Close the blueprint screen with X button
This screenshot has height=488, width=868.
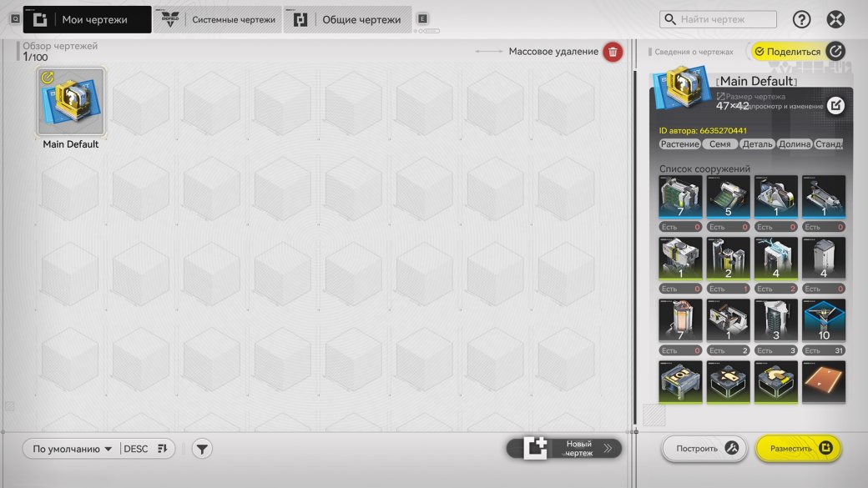point(835,19)
